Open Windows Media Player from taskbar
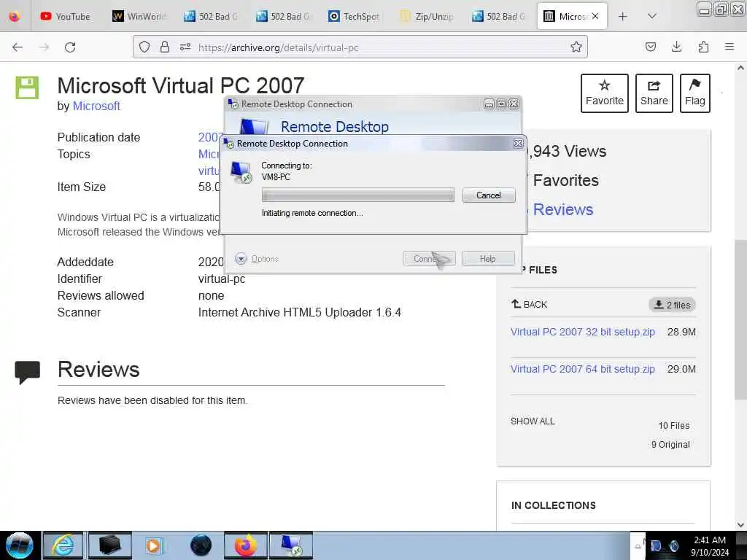This screenshot has width=747, height=560. tap(154, 545)
